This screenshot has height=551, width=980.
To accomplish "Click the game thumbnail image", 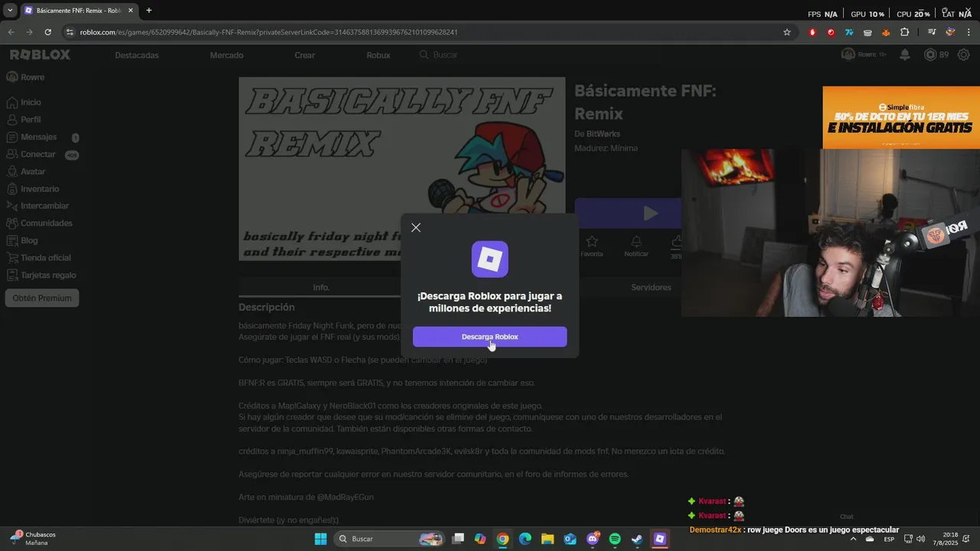I will click(x=402, y=168).
